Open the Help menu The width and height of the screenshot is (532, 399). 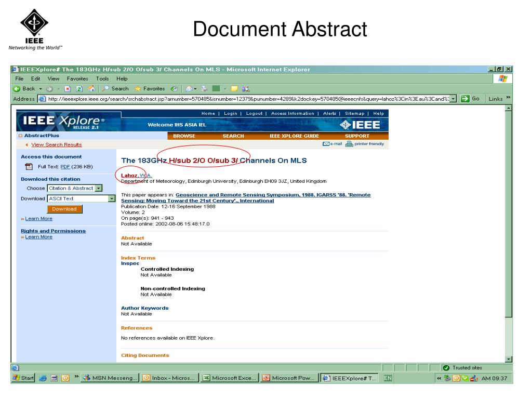122,79
